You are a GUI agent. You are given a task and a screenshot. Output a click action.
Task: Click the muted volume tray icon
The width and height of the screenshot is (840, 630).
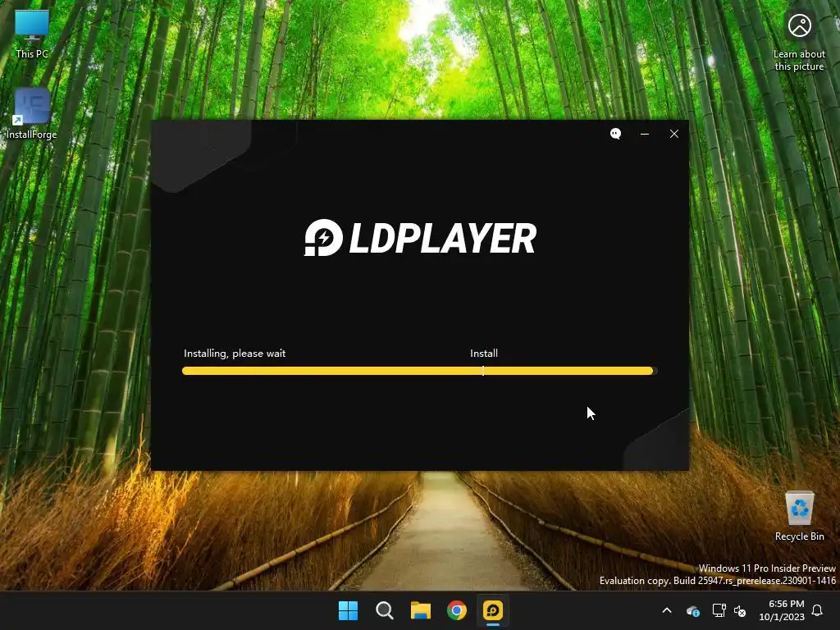click(740, 610)
